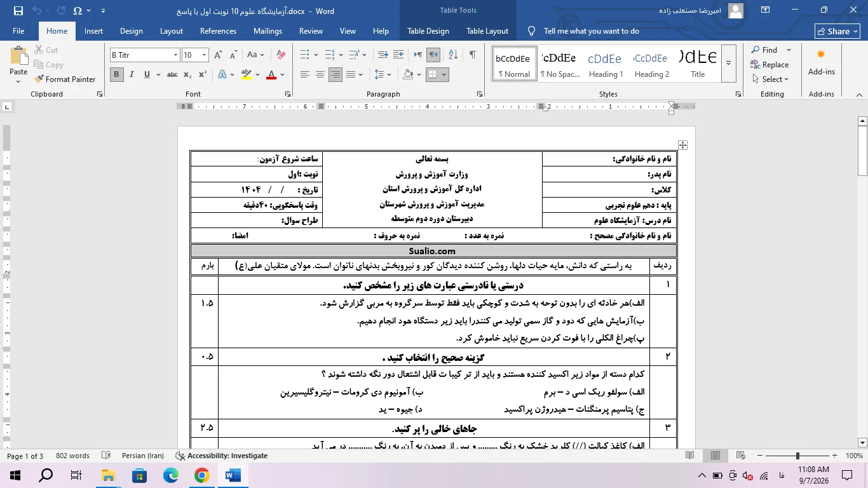Increase paragraph indent
The height and width of the screenshot is (488, 868).
point(400,55)
